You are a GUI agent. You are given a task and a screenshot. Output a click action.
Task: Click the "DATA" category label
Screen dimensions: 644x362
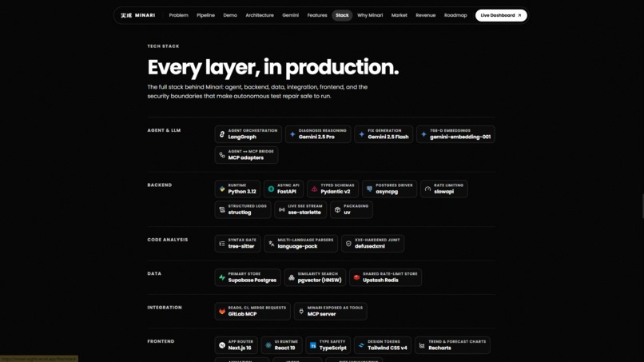(154, 273)
